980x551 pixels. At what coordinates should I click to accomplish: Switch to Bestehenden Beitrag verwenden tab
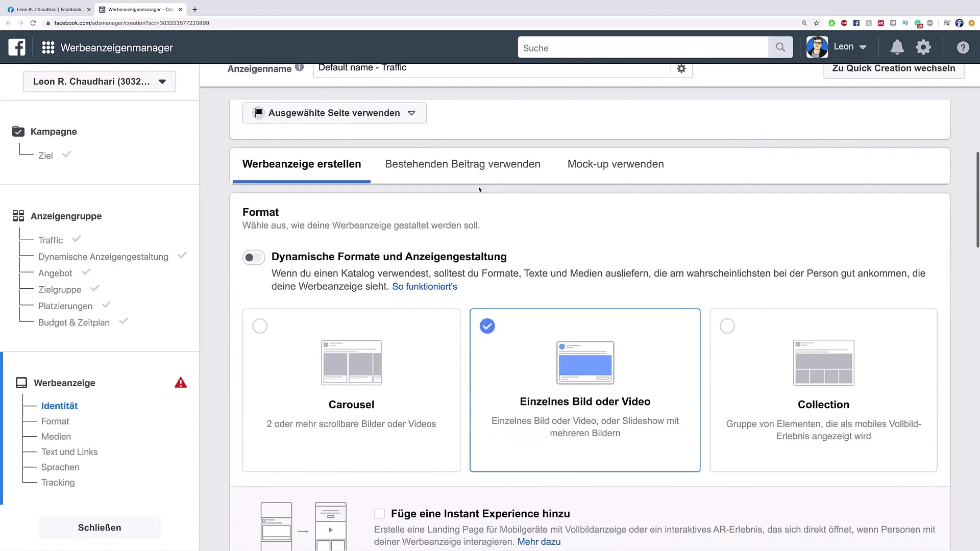point(462,164)
